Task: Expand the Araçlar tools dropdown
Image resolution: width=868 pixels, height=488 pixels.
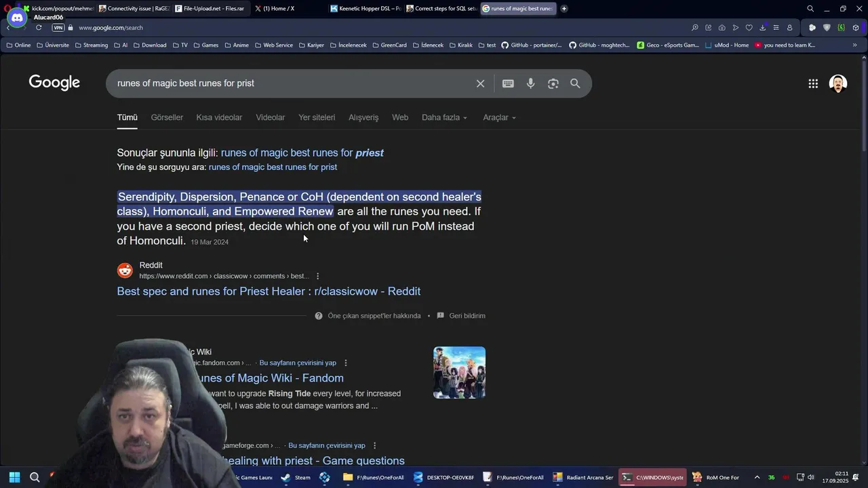Action: pos(499,117)
